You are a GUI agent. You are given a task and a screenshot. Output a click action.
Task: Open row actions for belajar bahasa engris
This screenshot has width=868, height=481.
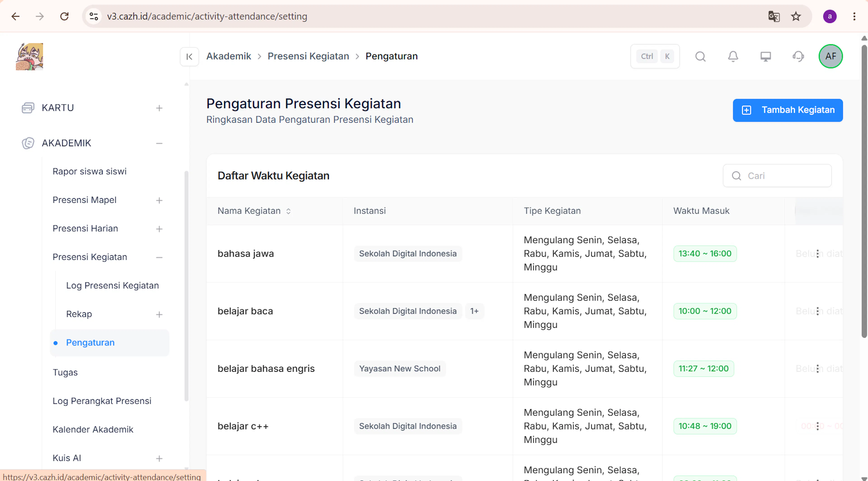tap(817, 369)
